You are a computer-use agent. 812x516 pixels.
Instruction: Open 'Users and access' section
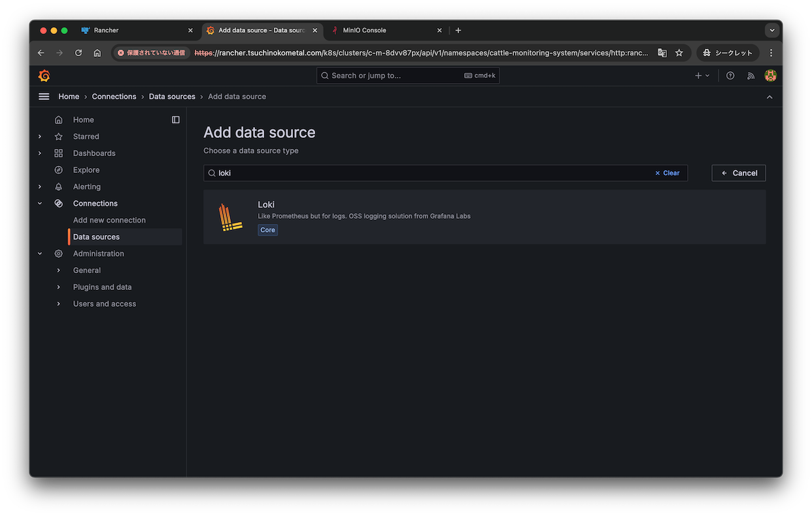(105, 304)
